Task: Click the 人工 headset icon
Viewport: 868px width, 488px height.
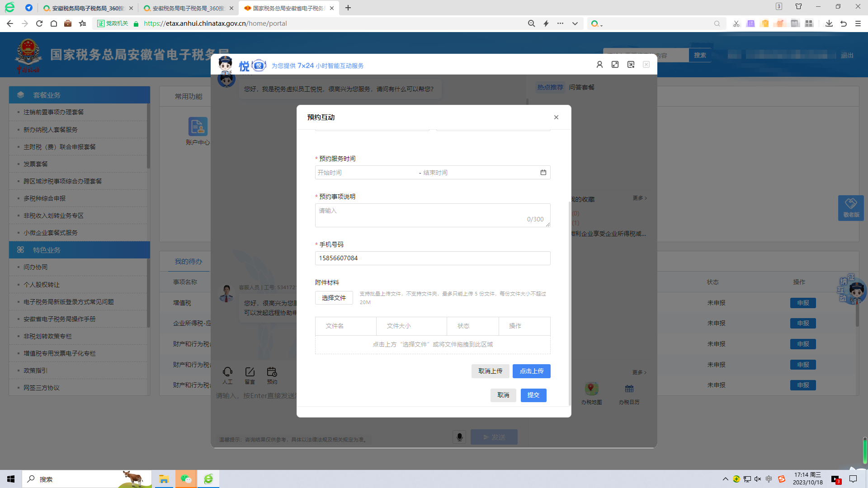Action: click(227, 372)
